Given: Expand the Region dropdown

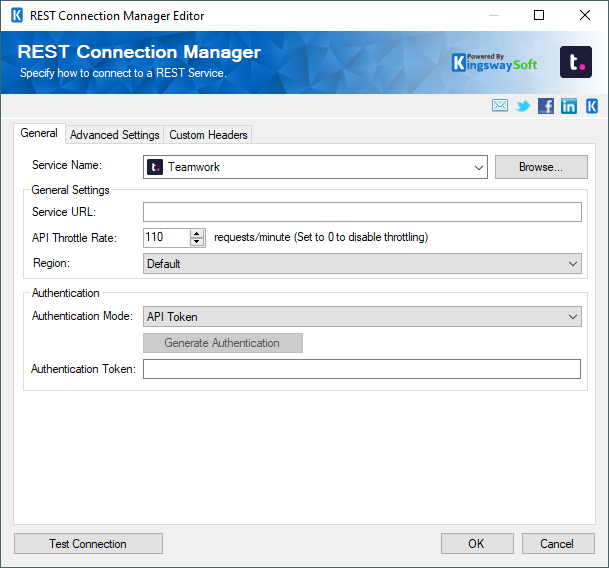Looking at the screenshot, I should (x=572, y=264).
